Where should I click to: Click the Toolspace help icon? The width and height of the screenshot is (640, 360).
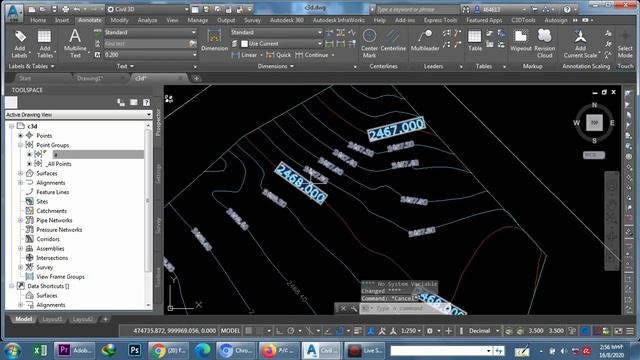[x=146, y=102]
